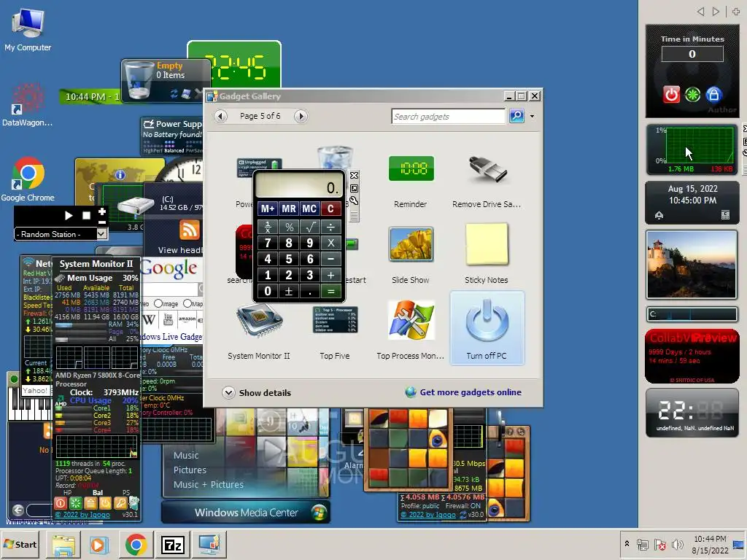747x560 pixels.
Task: Click sidebar previous gadgets arrow
Action: click(x=700, y=12)
